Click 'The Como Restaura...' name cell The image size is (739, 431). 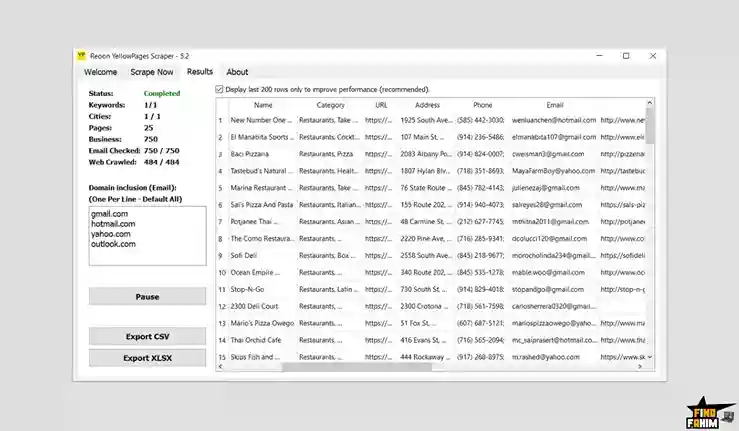(262, 239)
